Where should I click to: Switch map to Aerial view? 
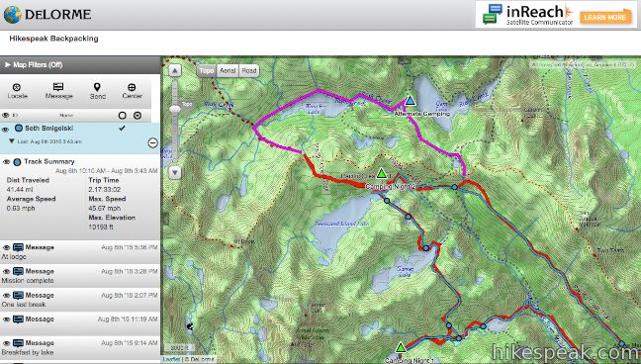228,71
